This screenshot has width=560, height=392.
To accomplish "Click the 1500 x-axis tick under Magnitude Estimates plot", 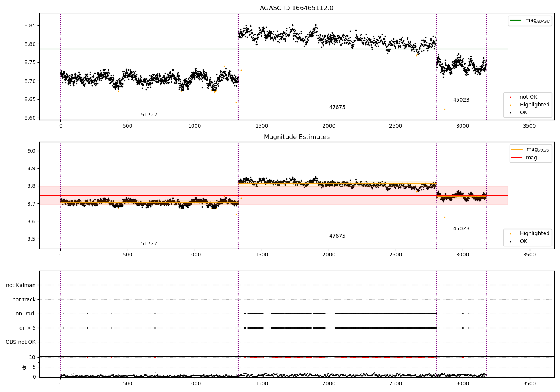I will [x=262, y=255].
